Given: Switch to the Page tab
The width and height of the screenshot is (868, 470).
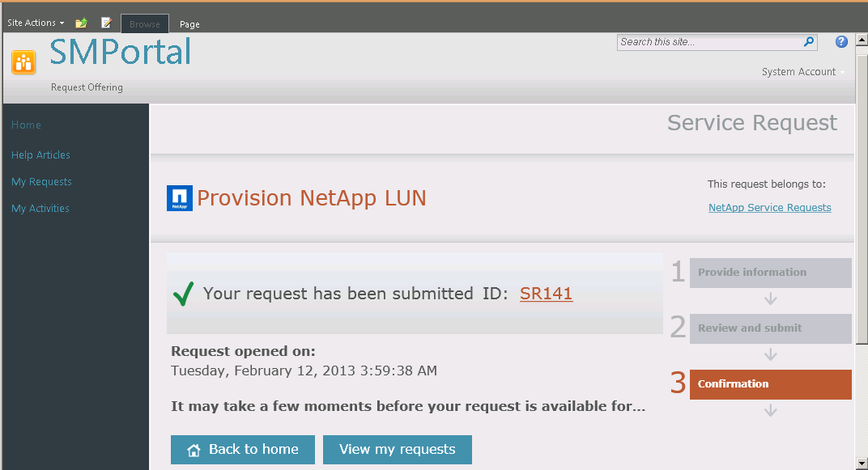Looking at the screenshot, I should point(189,24).
